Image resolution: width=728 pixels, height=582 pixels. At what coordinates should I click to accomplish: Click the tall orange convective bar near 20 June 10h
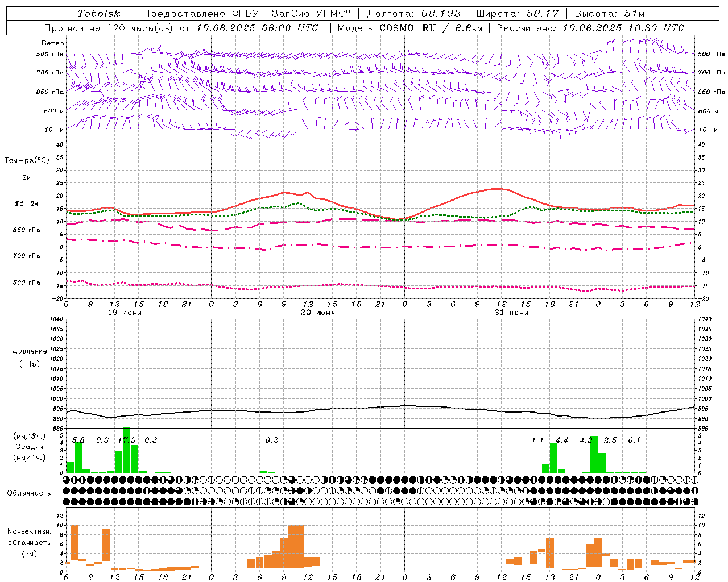pos(296,546)
